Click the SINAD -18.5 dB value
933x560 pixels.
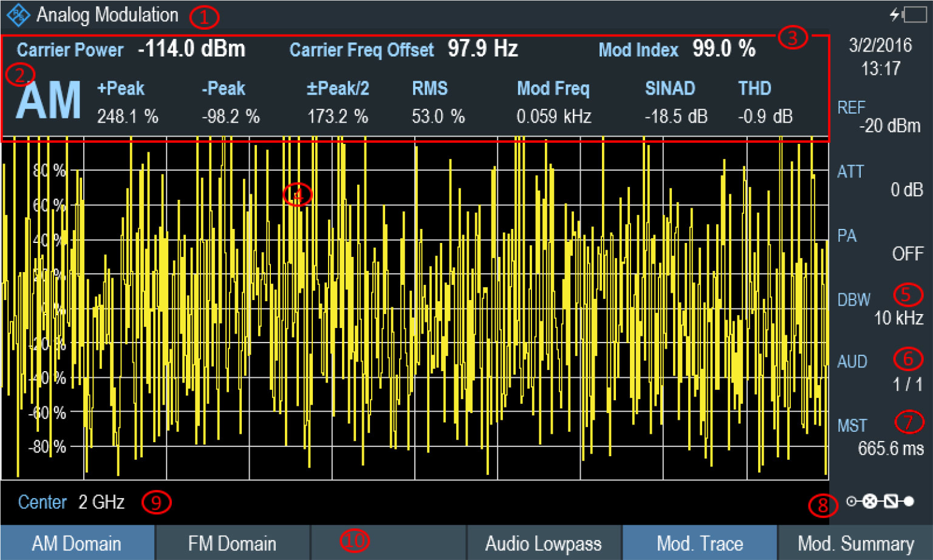point(676,102)
